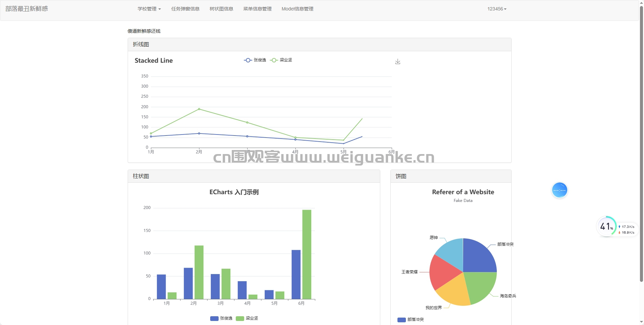Click the blue 6月 bar
The image size is (644, 325).
tap(296, 274)
